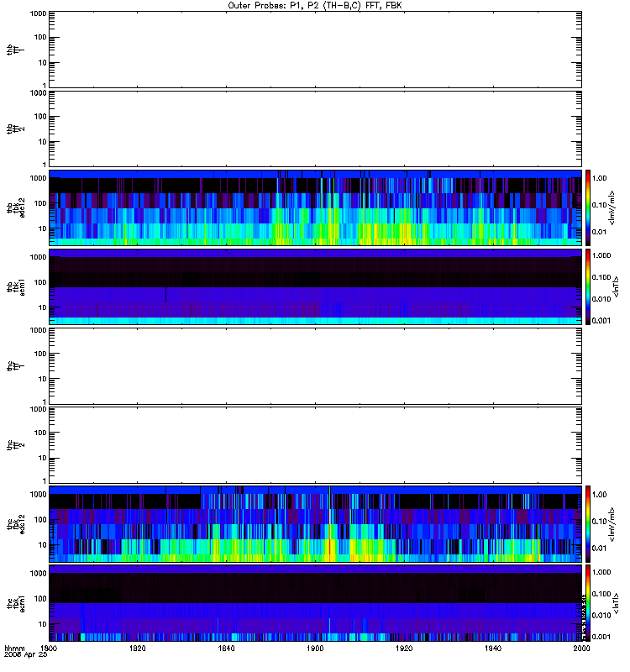The height and width of the screenshot is (672, 630).
Task: Click the 1840 time tick label
Action: (226, 648)
